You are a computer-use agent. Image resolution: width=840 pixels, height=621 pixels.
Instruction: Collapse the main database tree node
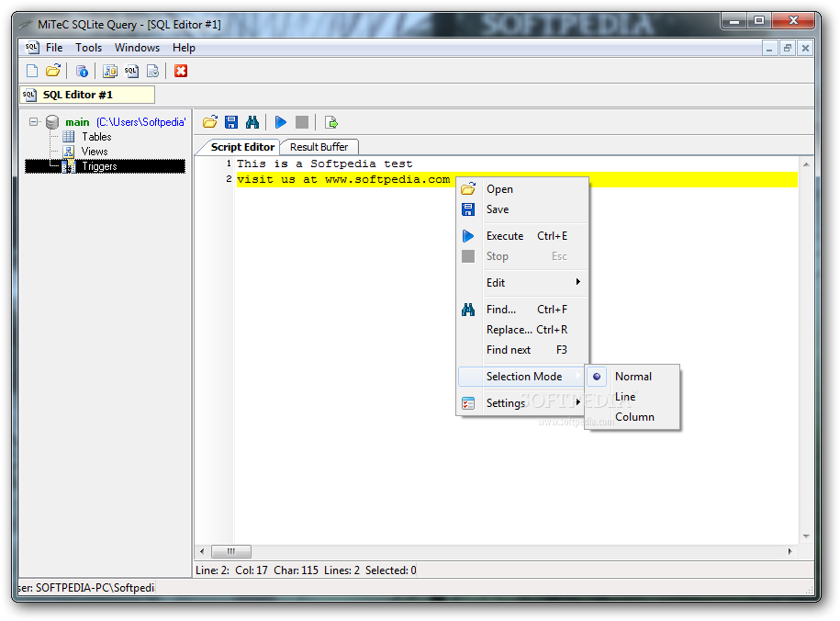[33, 122]
